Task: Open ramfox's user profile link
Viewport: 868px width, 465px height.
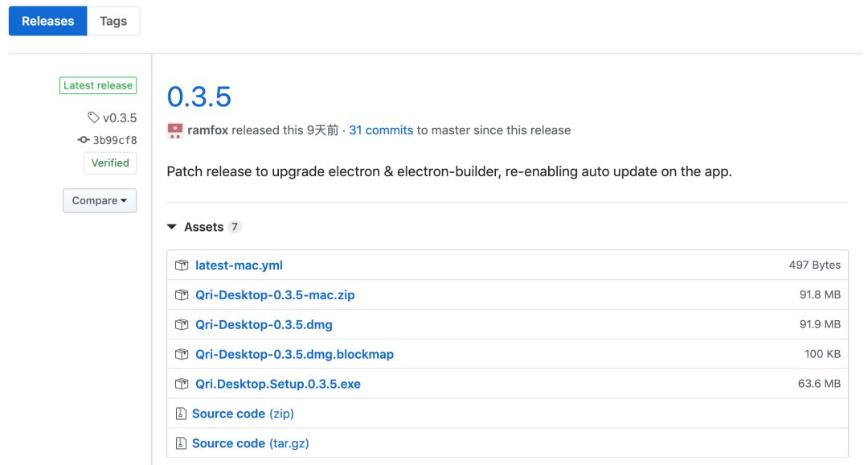Action: click(207, 130)
